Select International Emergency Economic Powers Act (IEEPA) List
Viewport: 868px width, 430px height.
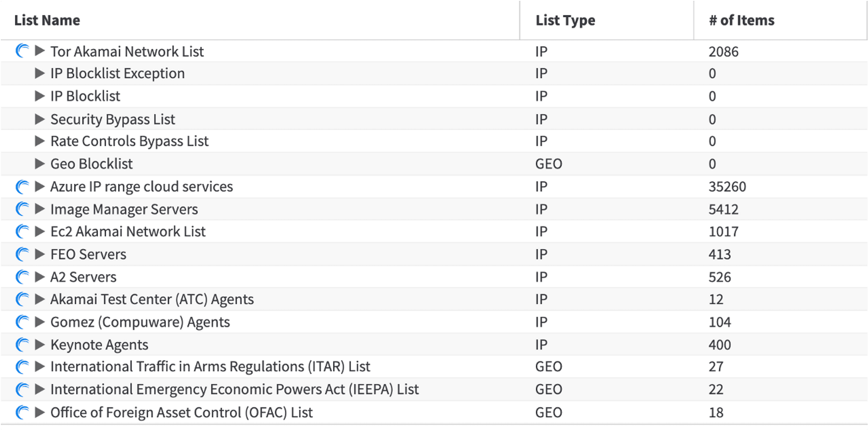tap(235, 389)
